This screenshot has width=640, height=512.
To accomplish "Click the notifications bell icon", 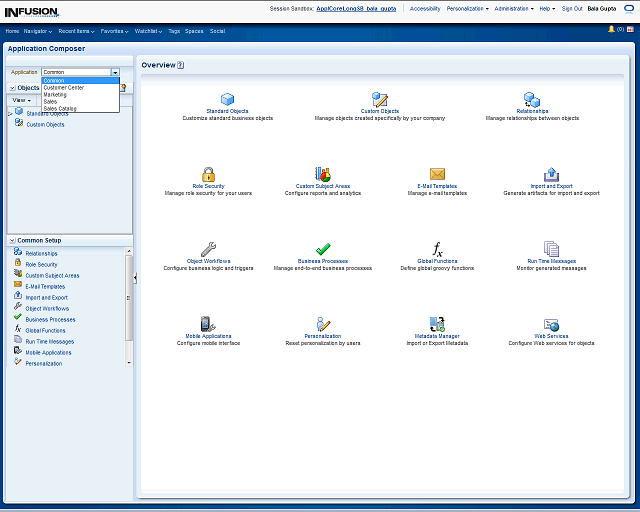I will pos(611,29).
